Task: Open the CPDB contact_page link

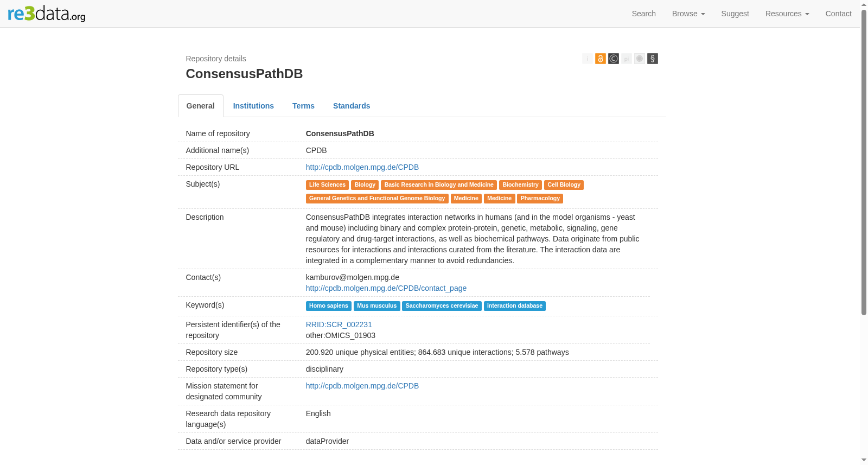Action: [x=386, y=288]
